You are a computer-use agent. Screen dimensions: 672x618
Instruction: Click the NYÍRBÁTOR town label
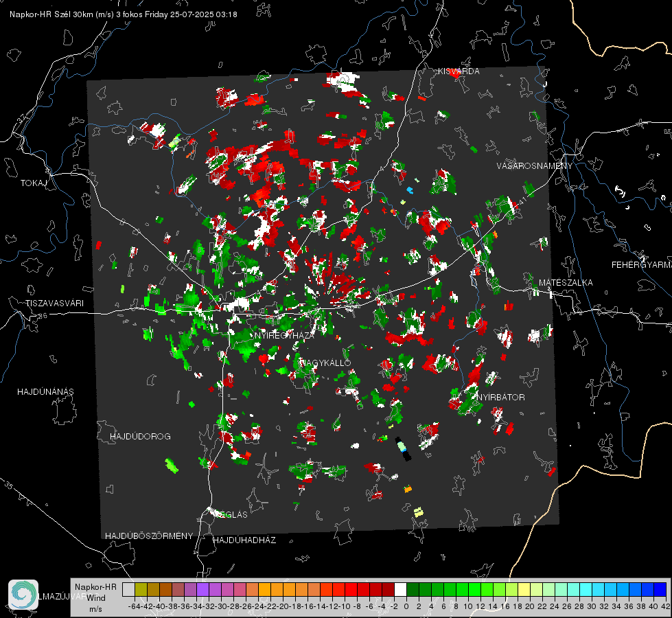pos(500,397)
